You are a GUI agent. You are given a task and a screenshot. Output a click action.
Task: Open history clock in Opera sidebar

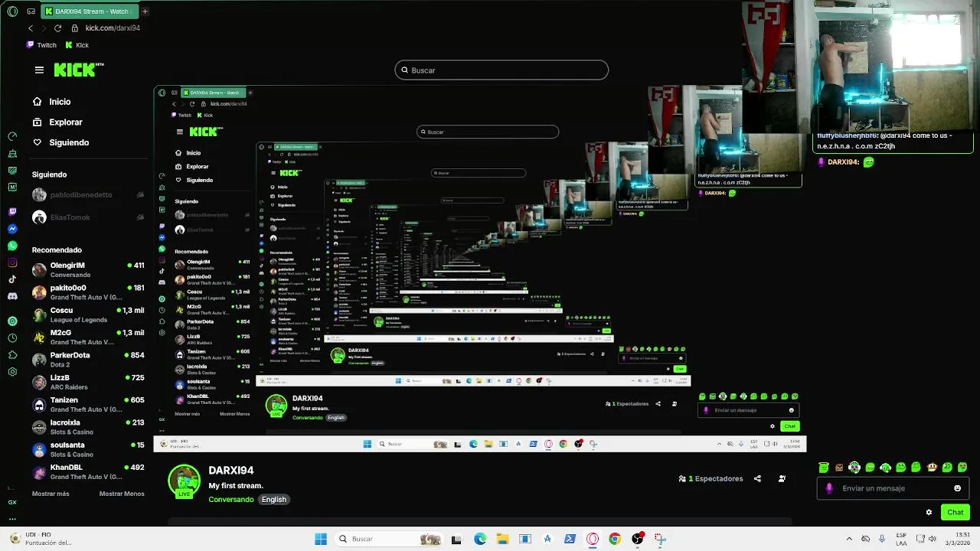tap(12, 338)
